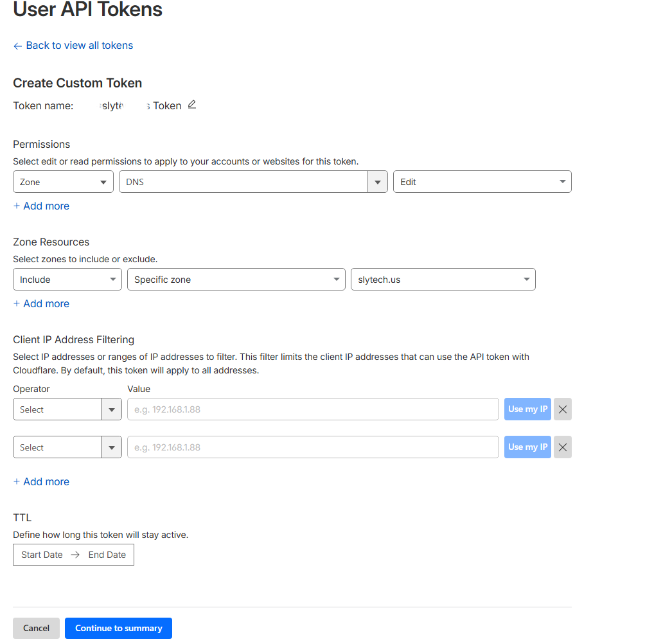The image size is (645, 644).
Task: Add more client IP address filters
Action: coord(41,481)
